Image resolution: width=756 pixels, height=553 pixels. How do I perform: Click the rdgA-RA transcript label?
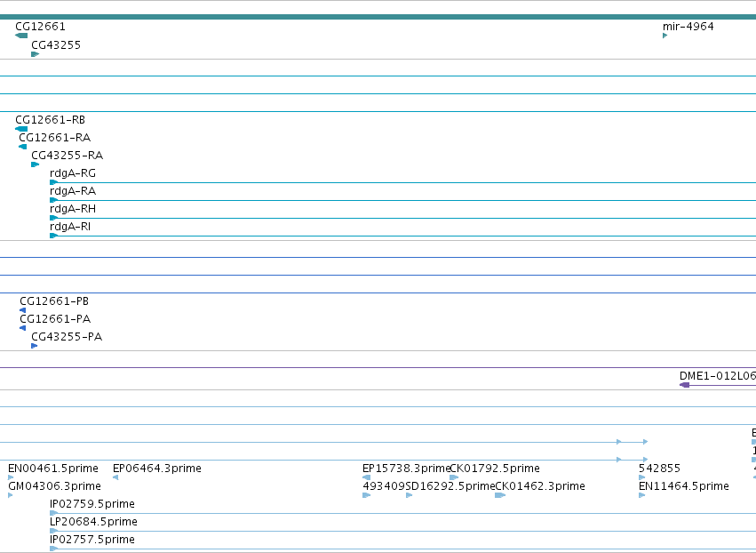(73, 191)
